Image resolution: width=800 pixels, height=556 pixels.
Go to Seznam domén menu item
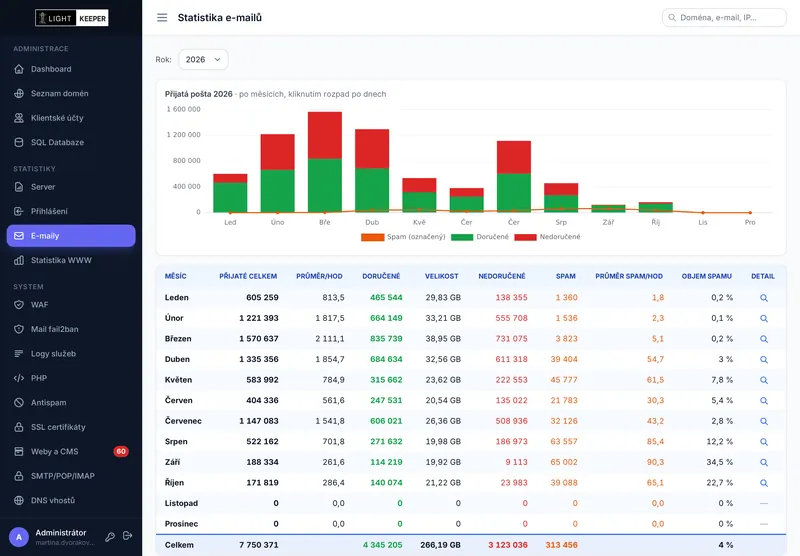[x=71, y=93]
